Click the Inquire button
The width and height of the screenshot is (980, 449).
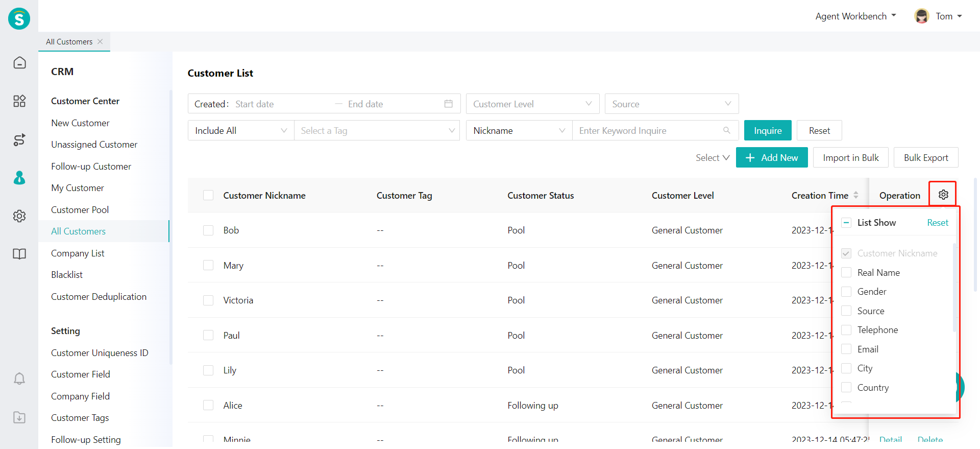[768, 130]
